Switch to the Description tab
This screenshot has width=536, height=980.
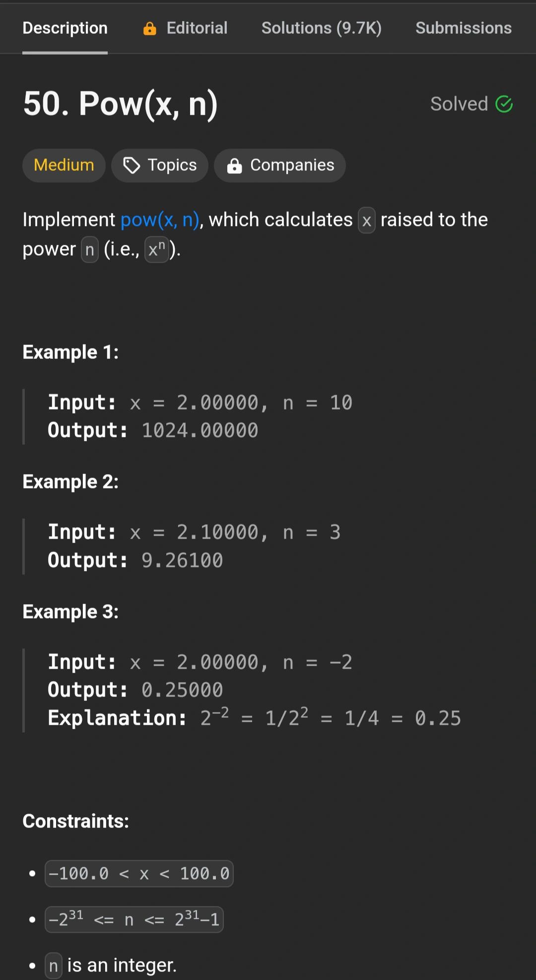tap(65, 28)
